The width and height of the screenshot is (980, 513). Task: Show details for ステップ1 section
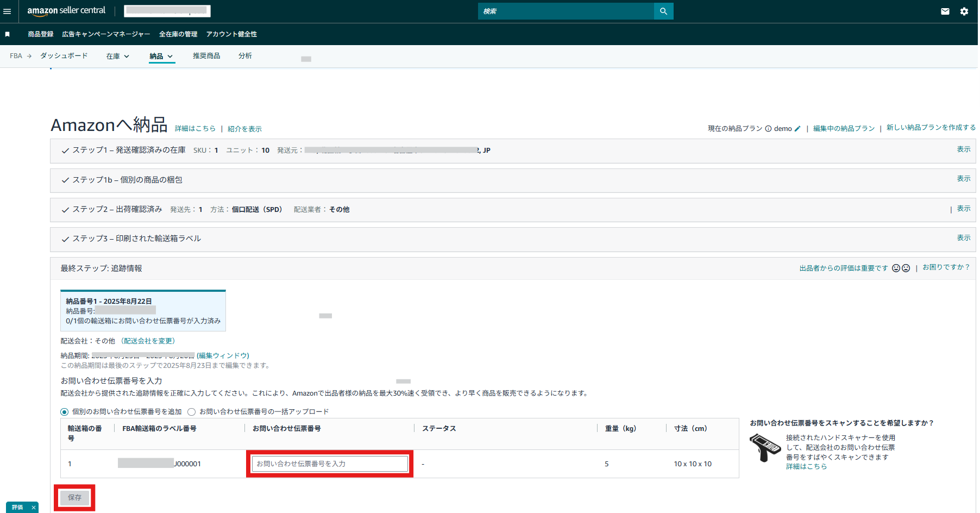pyautogui.click(x=963, y=149)
